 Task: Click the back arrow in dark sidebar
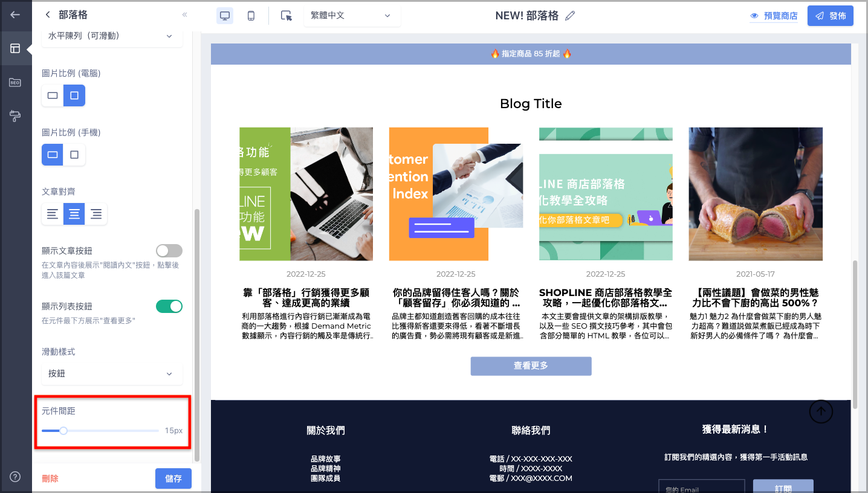click(x=15, y=15)
